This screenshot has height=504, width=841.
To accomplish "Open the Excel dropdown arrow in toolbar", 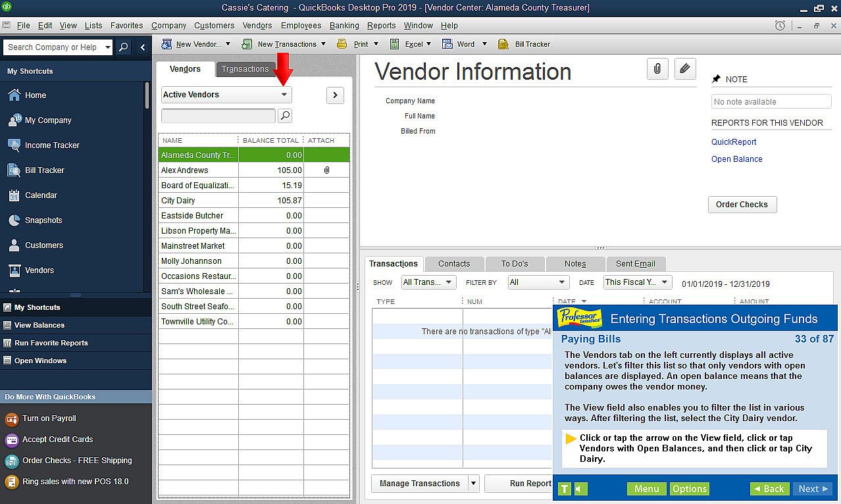I will [428, 44].
